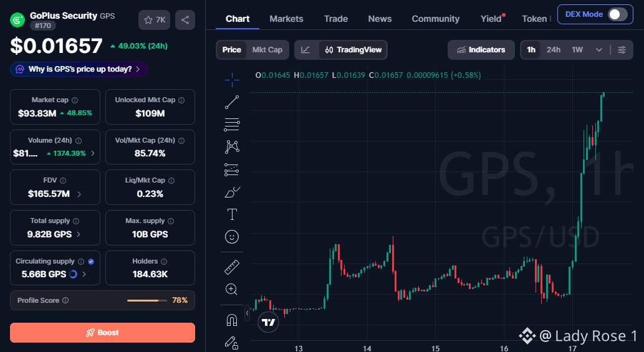644x352 pixels.
Task: Show FDV info icon
Action: click(63, 181)
